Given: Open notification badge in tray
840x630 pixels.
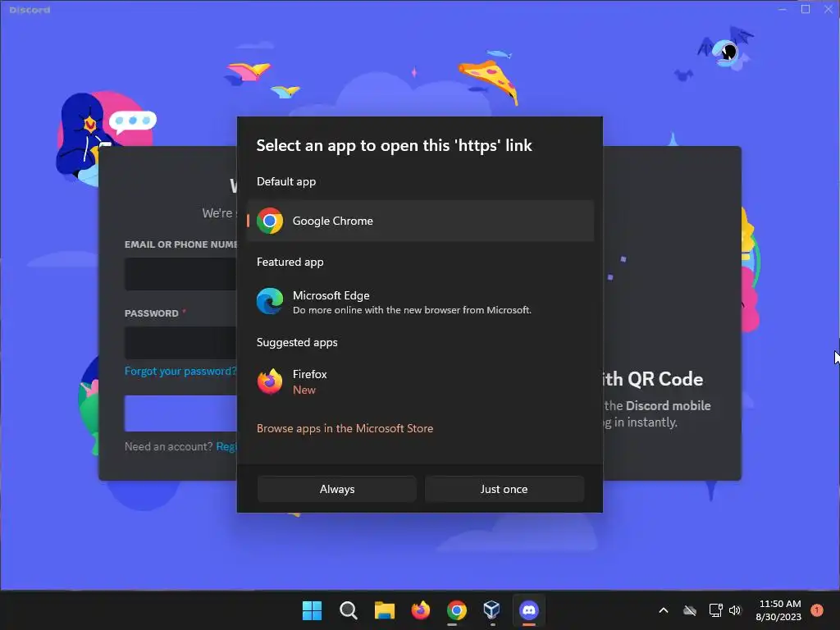Looking at the screenshot, I should 817,610.
